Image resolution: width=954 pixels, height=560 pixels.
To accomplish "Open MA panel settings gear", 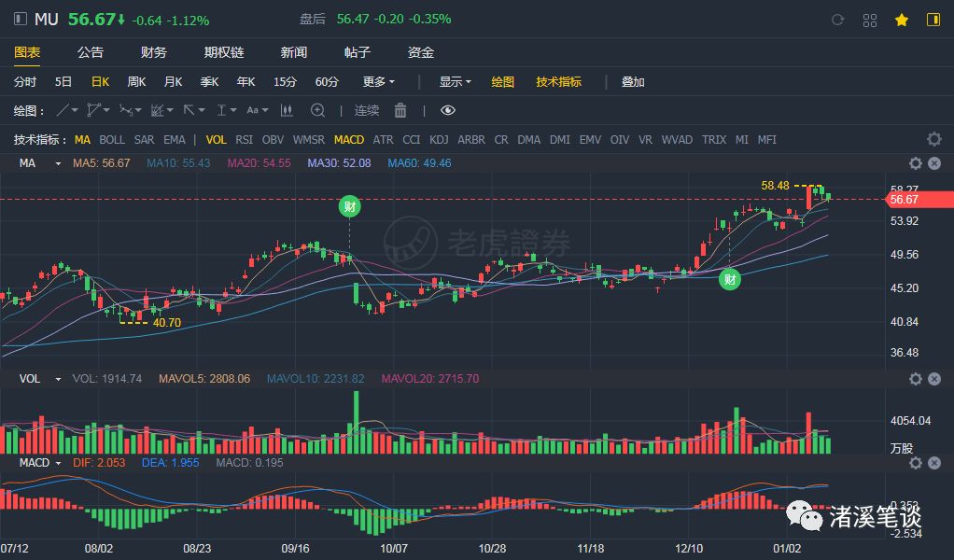I will pos(915,163).
